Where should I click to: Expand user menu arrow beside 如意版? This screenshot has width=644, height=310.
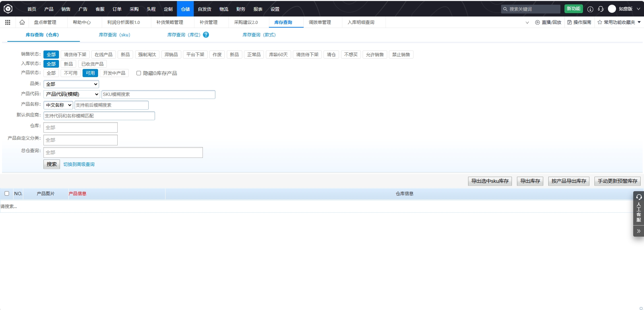[x=638, y=9]
